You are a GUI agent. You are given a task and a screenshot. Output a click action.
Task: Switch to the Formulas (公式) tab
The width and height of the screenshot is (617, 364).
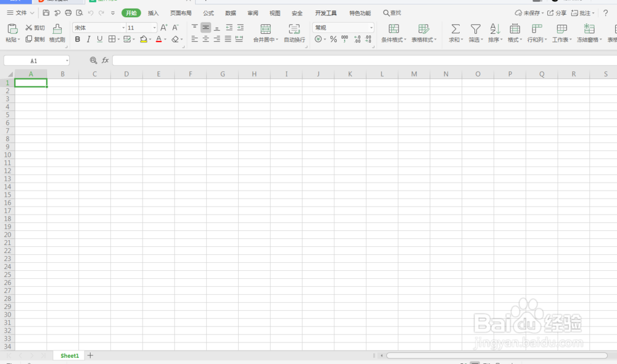click(x=208, y=13)
